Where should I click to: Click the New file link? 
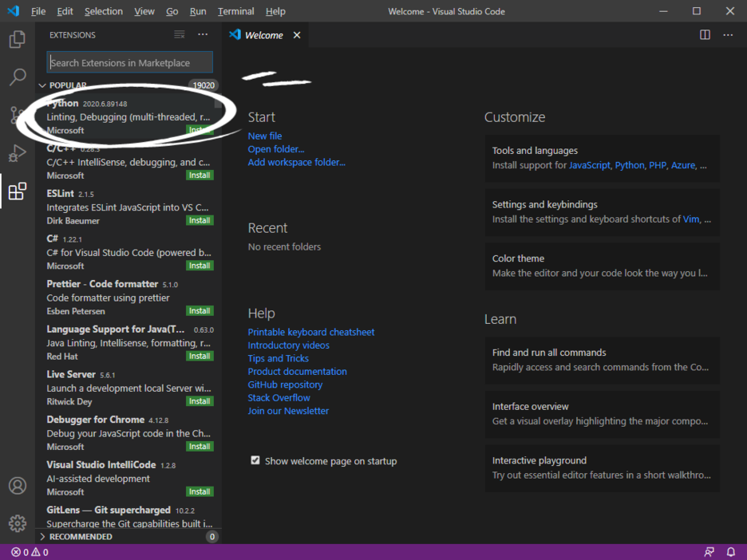point(264,136)
